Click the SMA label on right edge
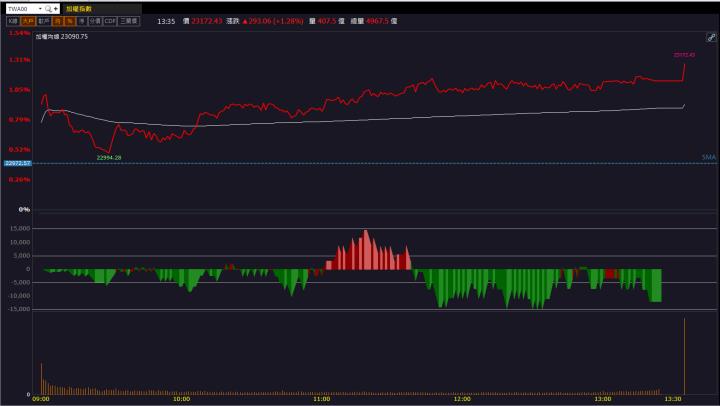 [708, 157]
